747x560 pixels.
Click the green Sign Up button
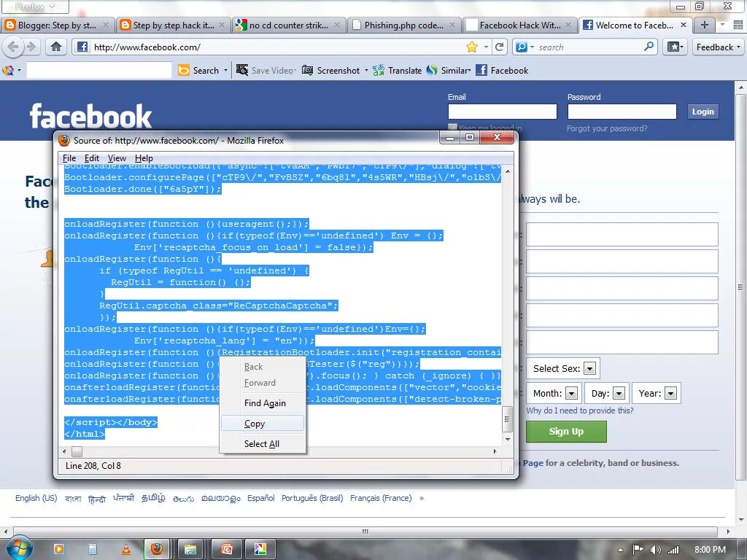coord(566,432)
